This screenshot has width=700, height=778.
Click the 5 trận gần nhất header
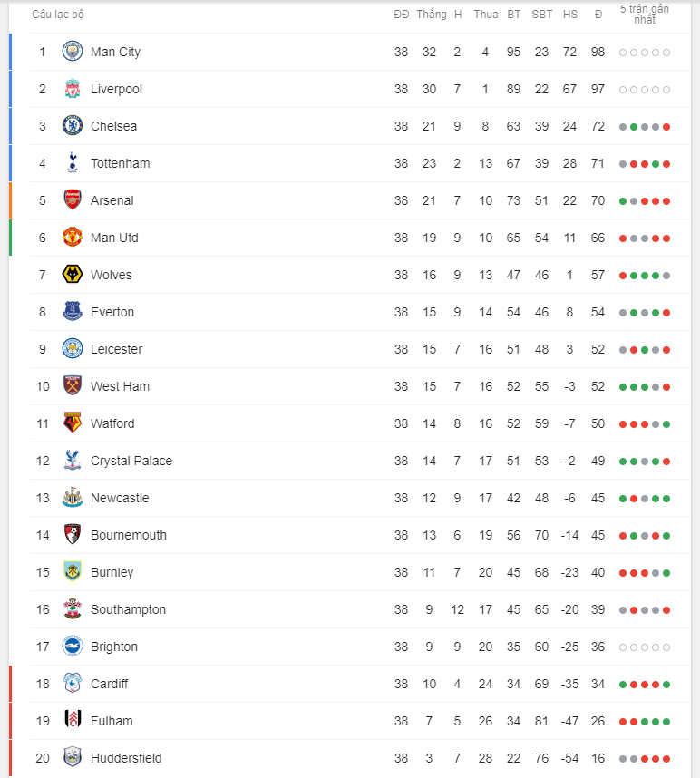(645, 15)
